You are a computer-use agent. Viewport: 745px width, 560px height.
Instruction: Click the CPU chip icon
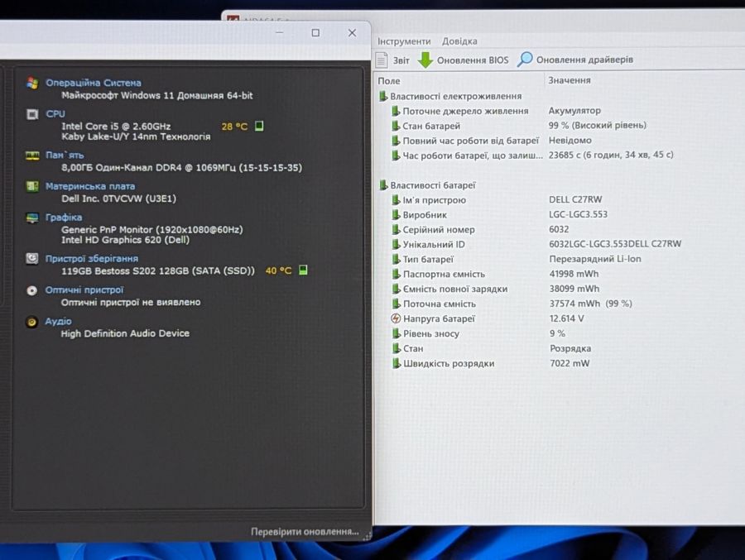[x=32, y=114]
